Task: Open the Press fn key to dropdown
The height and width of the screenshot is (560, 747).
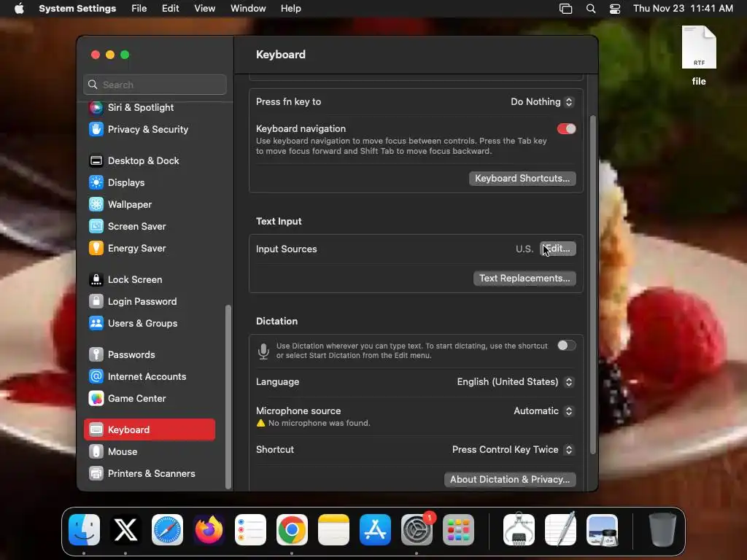Action: coord(542,102)
